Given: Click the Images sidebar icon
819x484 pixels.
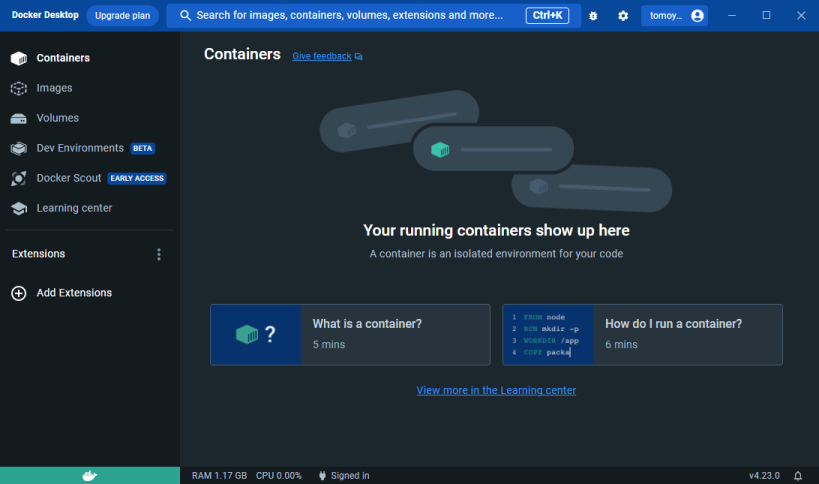Looking at the screenshot, I should click(19, 88).
